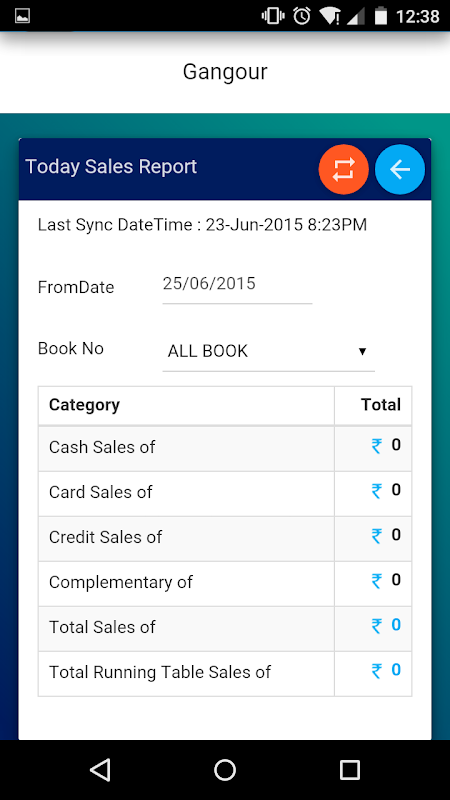
Task: Tap the Gangour header title
Action: [x=225, y=72]
